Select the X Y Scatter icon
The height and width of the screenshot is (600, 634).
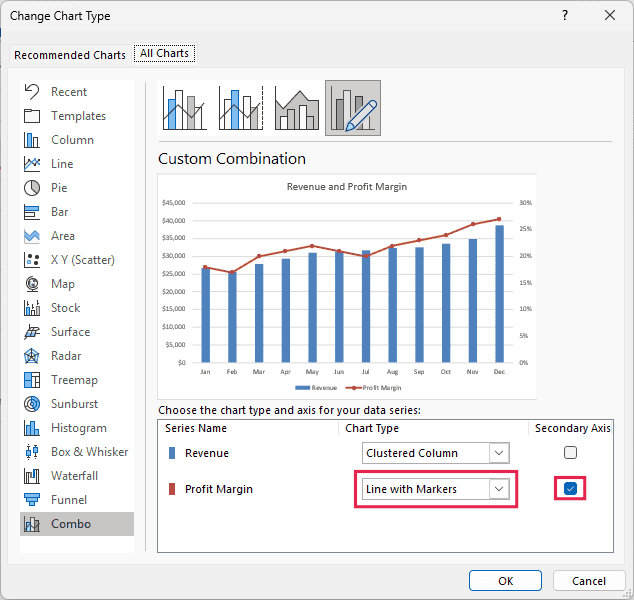pos(32,260)
